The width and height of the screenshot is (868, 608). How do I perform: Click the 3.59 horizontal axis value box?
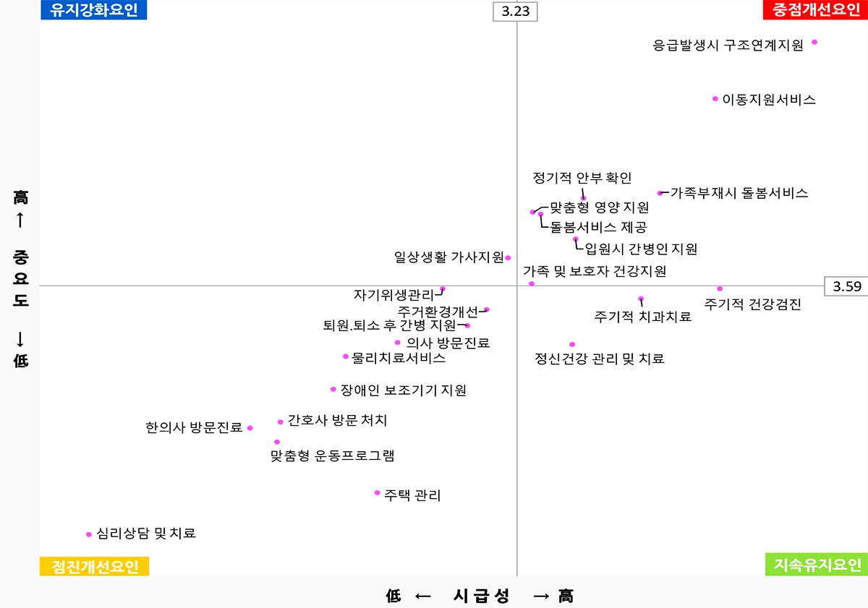coord(846,286)
